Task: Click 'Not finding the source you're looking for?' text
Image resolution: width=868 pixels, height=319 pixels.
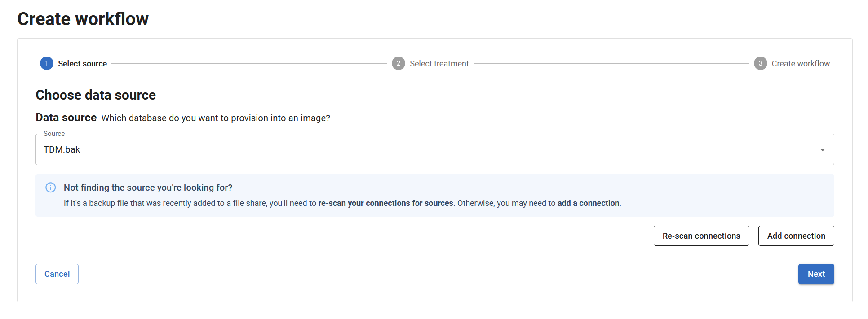Action: [x=148, y=188]
